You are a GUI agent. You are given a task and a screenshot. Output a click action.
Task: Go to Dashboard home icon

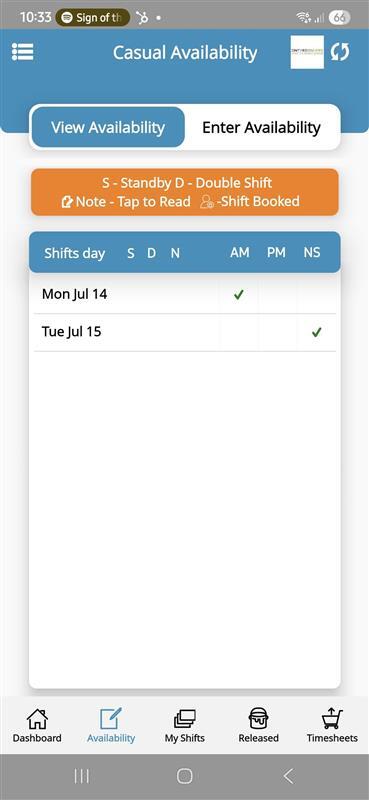coord(37,719)
